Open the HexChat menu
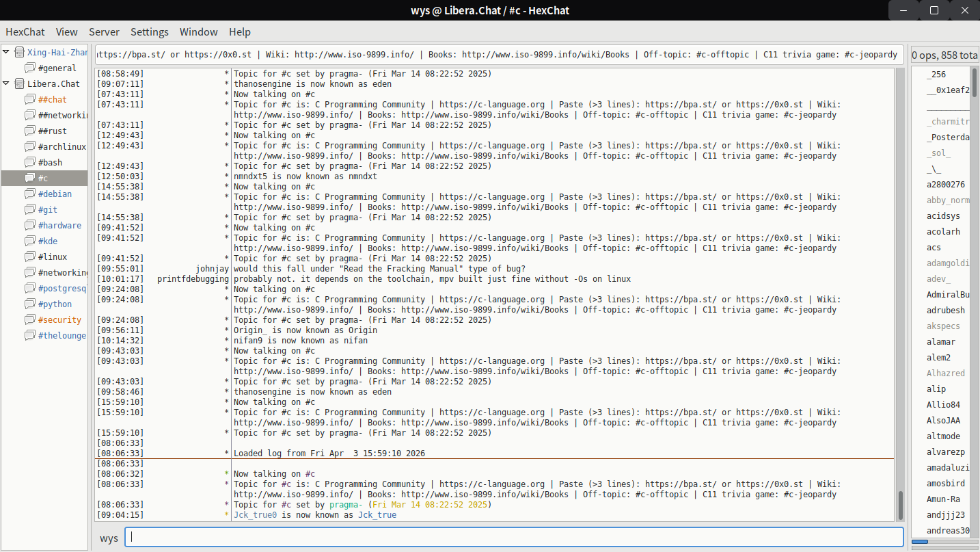980x552 pixels. pyautogui.click(x=25, y=32)
